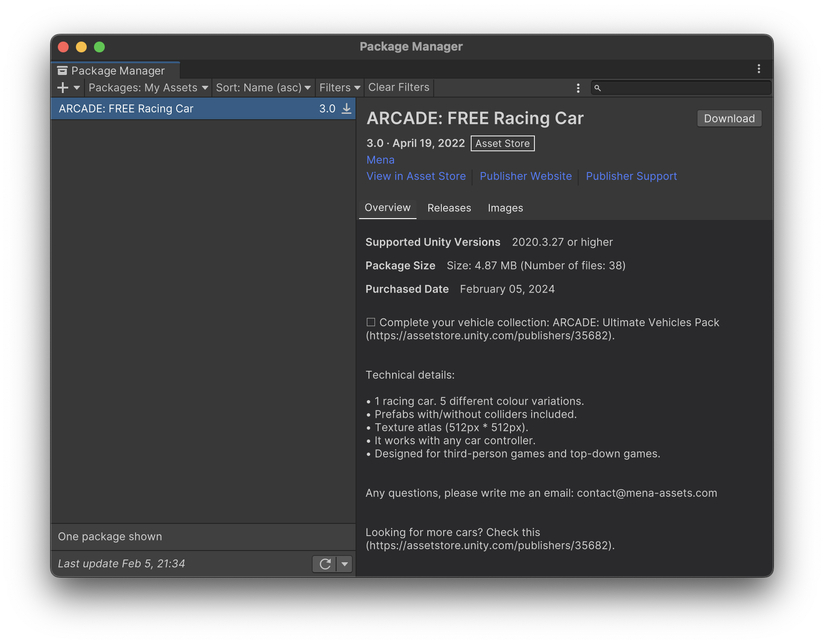
Task: Expand the add package dropdown arrow
Action: [77, 88]
